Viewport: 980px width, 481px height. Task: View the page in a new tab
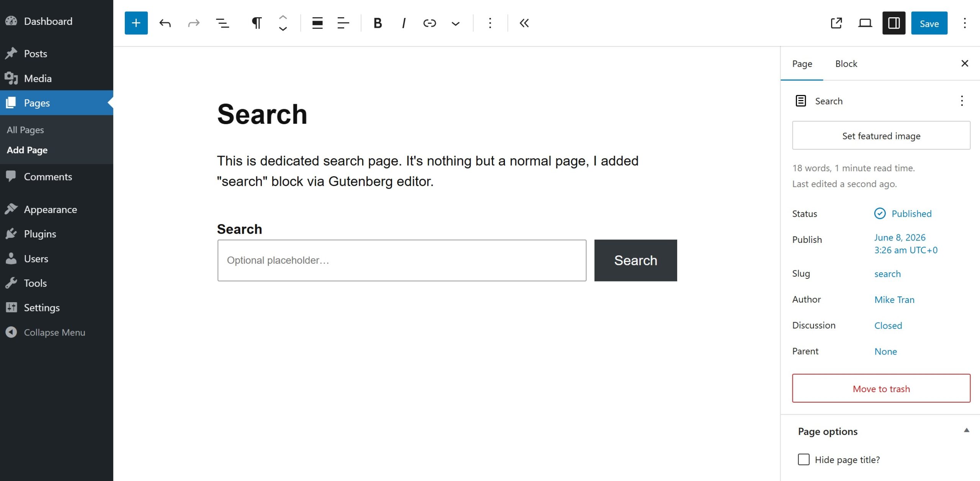(x=836, y=23)
